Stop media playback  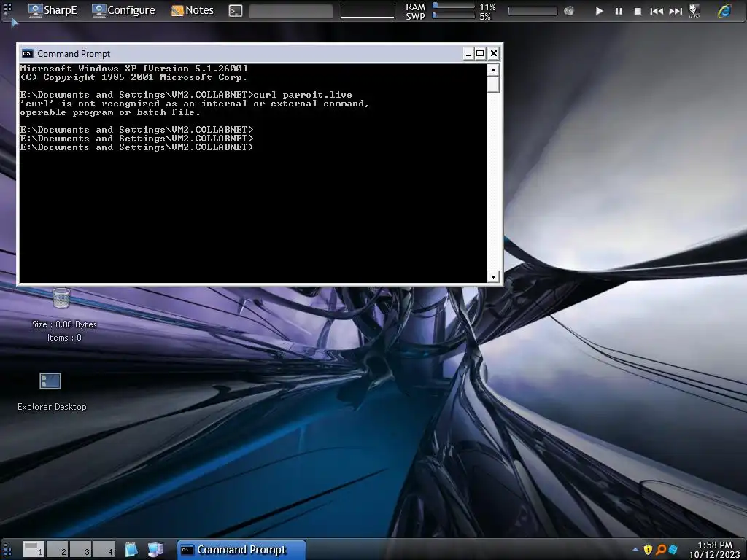point(638,11)
